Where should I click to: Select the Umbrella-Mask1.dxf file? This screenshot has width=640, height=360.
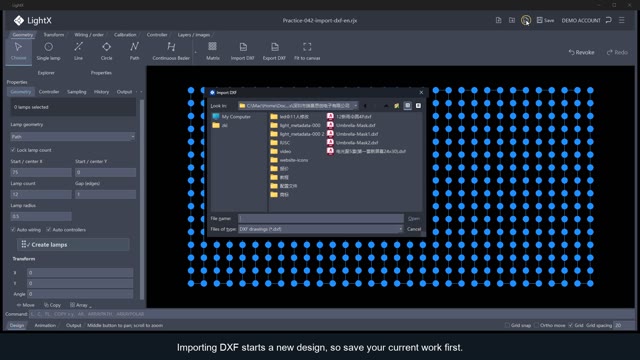352,134
